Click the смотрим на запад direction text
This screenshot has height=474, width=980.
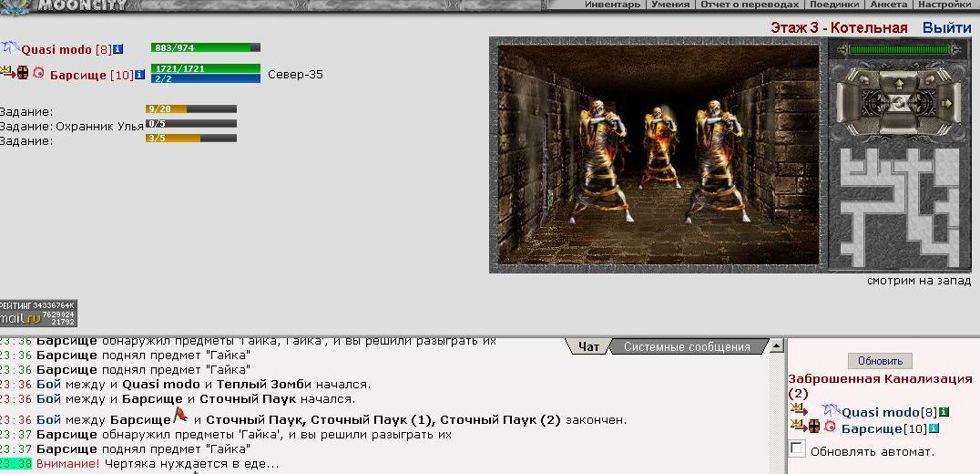pos(919,281)
